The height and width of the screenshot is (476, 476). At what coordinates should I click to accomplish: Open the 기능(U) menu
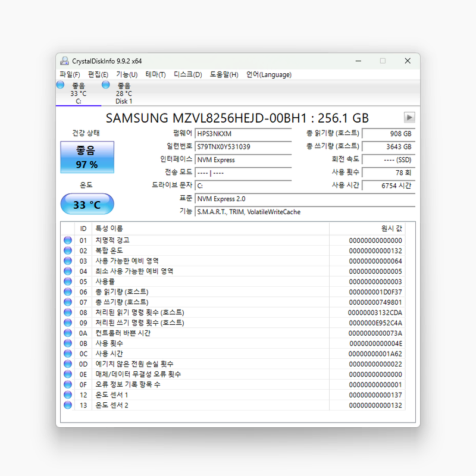click(x=127, y=74)
